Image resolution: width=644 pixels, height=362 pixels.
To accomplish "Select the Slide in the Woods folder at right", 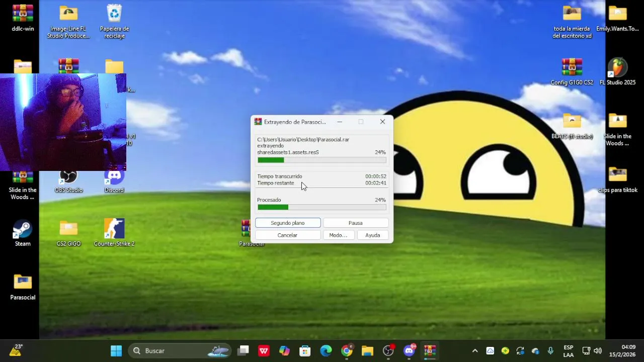I will click(x=617, y=129).
